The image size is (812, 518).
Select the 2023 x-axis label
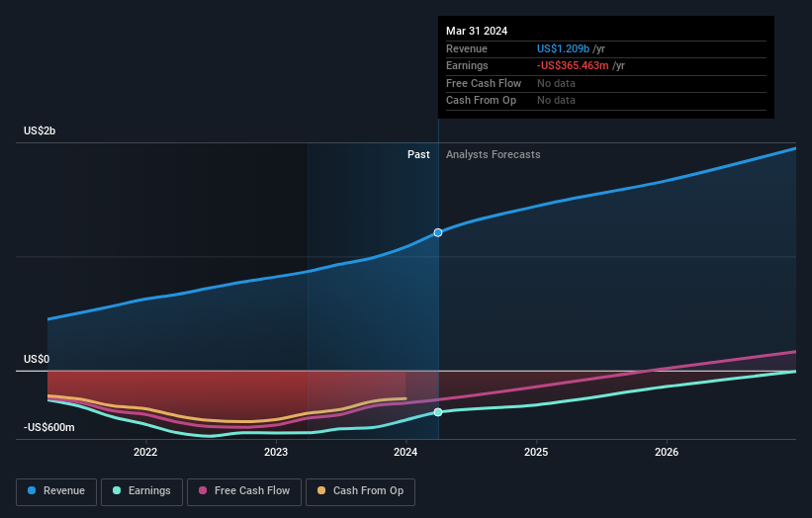(x=276, y=452)
